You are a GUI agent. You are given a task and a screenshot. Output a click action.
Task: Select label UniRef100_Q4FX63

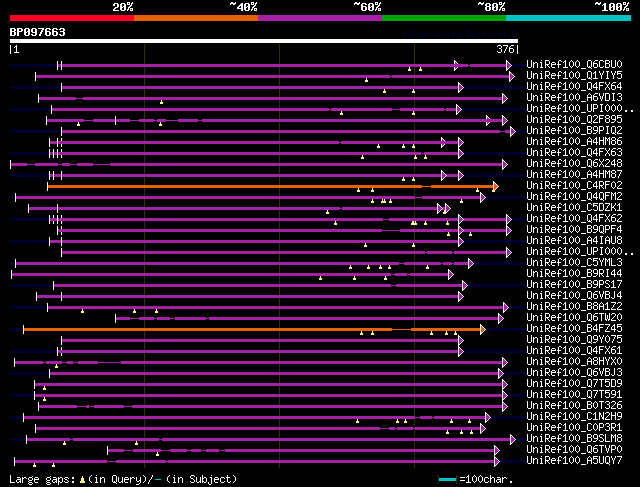click(x=574, y=153)
